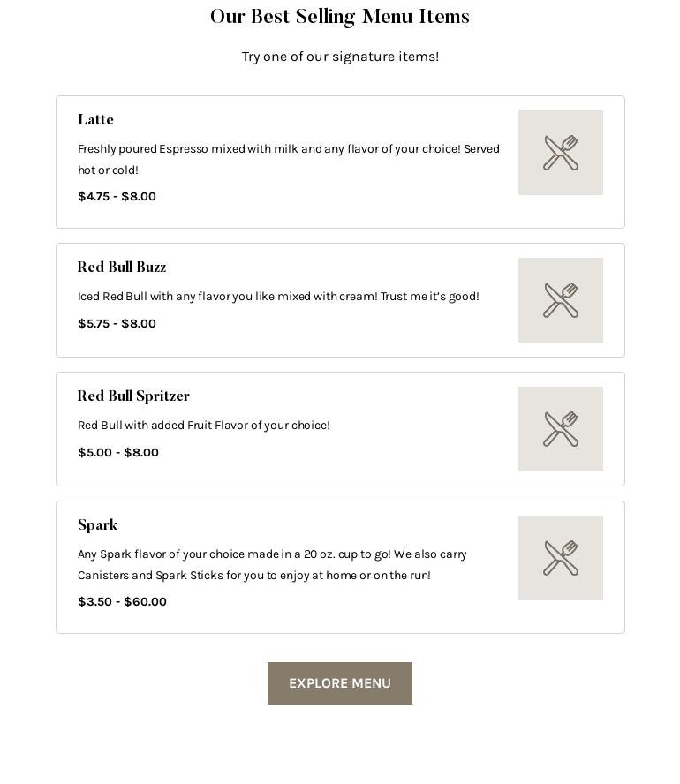The image size is (680, 784).
Task: Select the Spark menu item title
Action: coord(97,525)
